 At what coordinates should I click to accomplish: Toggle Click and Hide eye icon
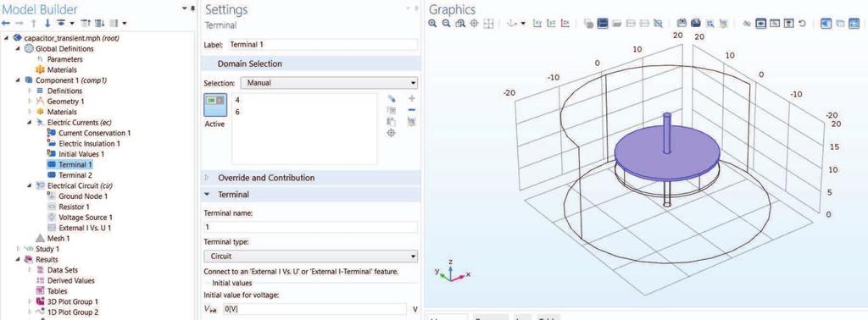[x=747, y=23]
